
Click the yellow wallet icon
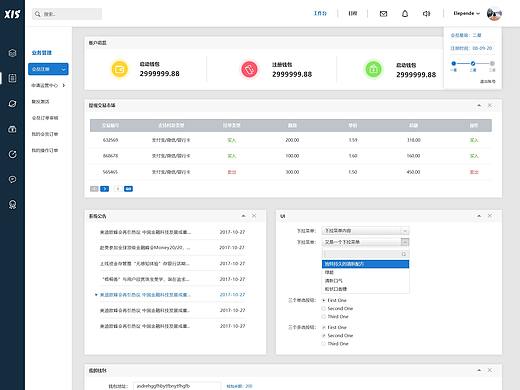[x=119, y=69]
